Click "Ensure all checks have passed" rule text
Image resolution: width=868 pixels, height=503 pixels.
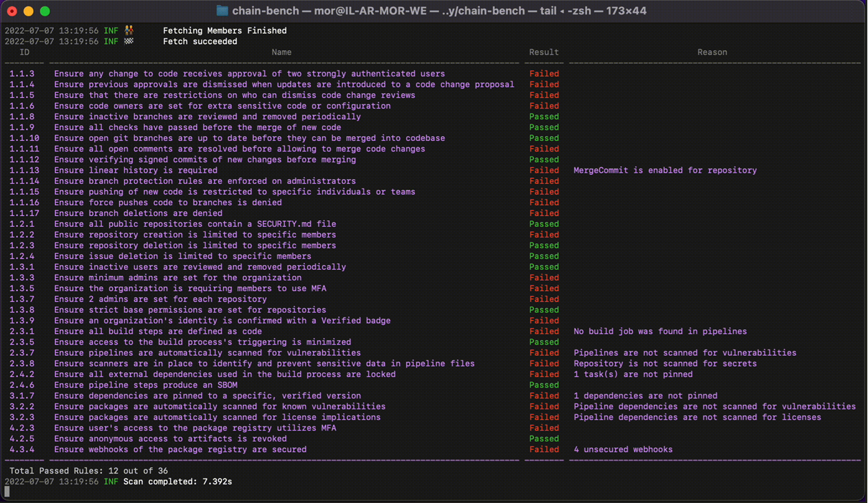coord(198,127)
